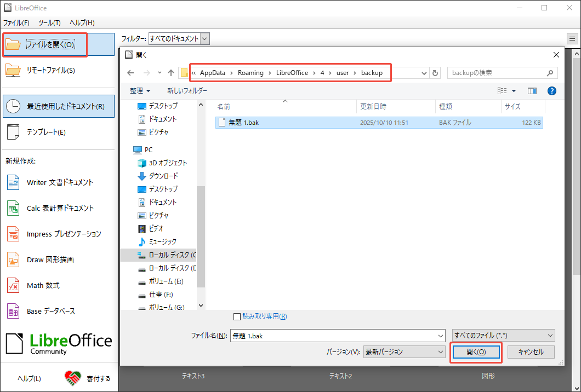
Task: Expand the address bar history dropdown
Action: 424,73
